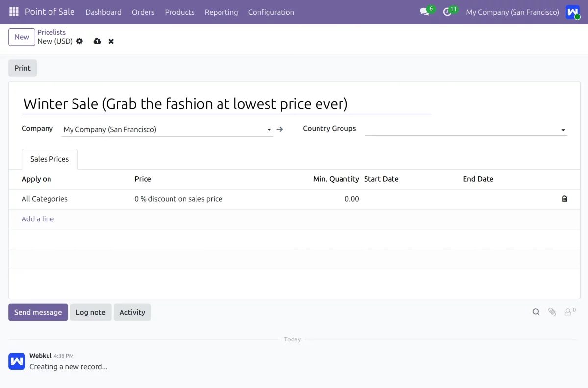Screen dimensions: 588x388
Task: Select the Sales Prices tab
Action: [49, 159]
